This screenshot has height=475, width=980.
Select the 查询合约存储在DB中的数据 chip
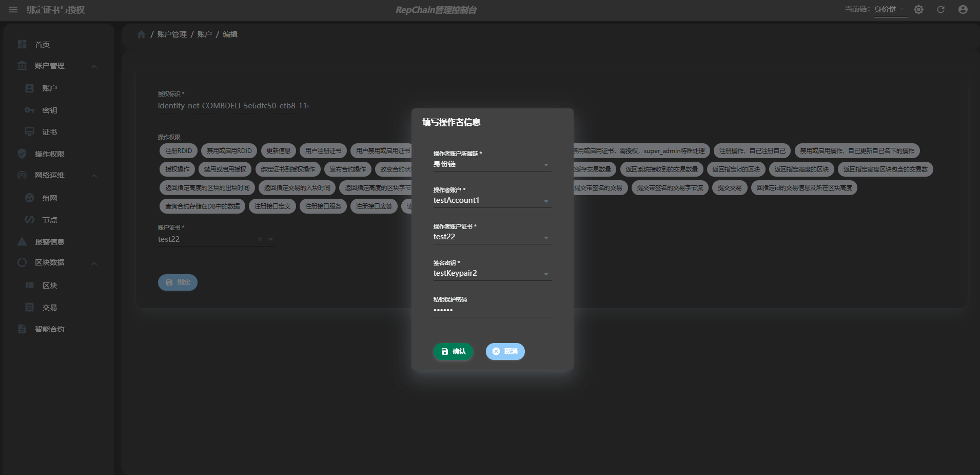point(203,206)
